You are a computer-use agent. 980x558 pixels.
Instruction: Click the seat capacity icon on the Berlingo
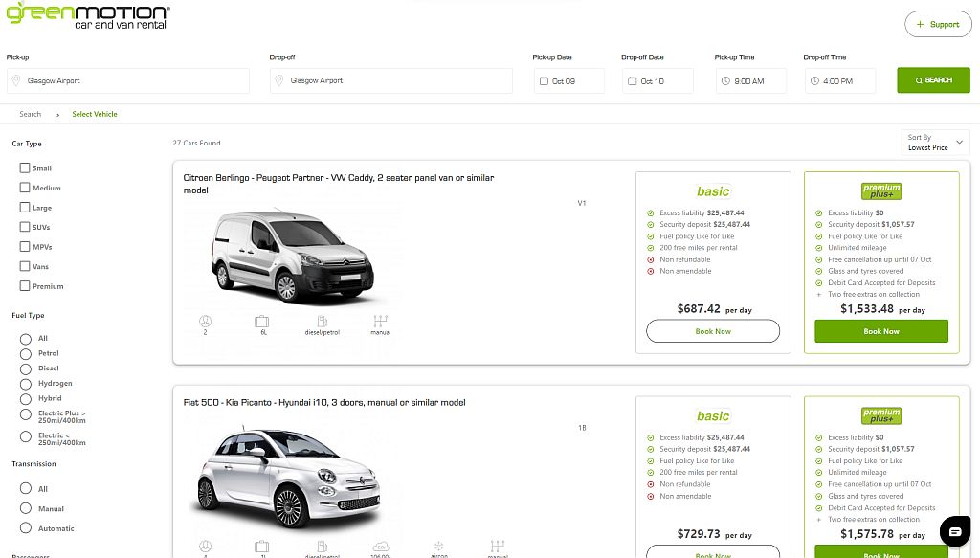tap(205, 322)
